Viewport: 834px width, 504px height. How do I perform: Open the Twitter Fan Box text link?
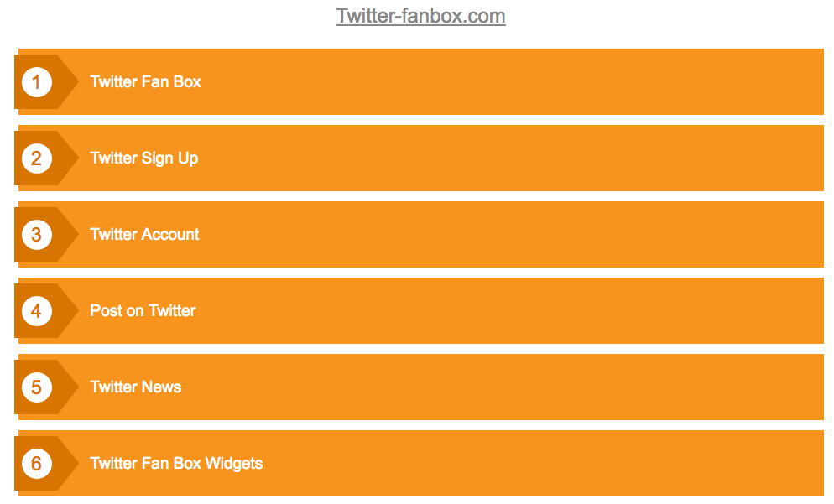pos(145,81)
